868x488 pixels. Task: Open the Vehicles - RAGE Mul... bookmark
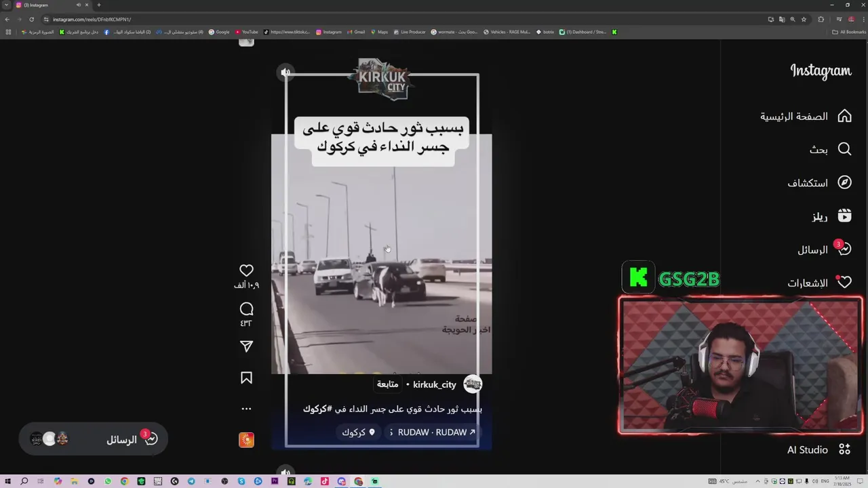(x=507, y=32)
